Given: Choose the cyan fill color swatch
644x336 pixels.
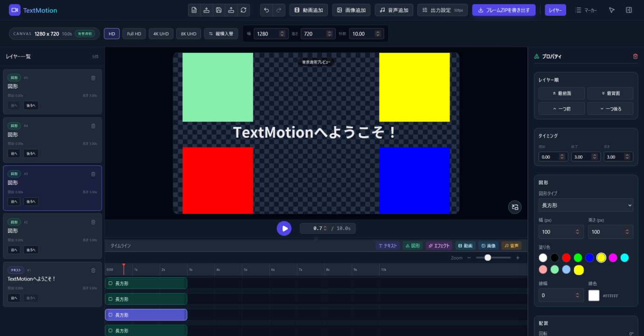Looking at the screenshot, I should click(x=624, y=258).
